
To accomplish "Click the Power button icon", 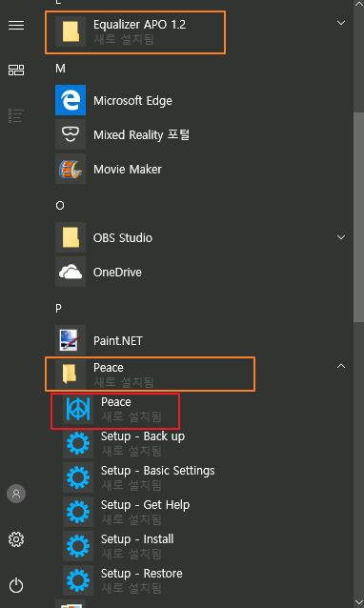I will coord(16,585).
